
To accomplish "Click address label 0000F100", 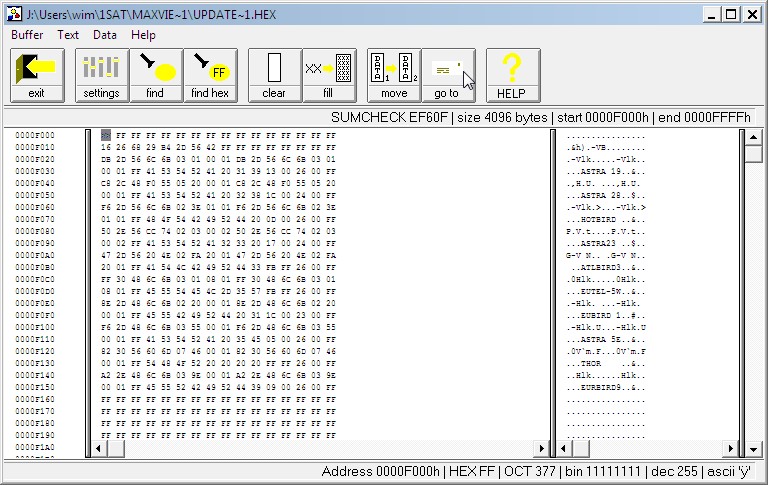I will tap(35, 327).
